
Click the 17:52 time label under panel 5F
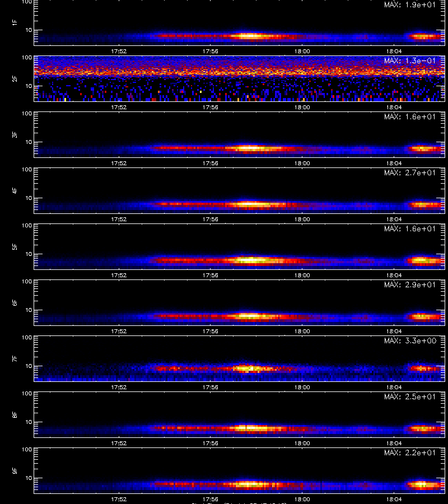(119, 275)
